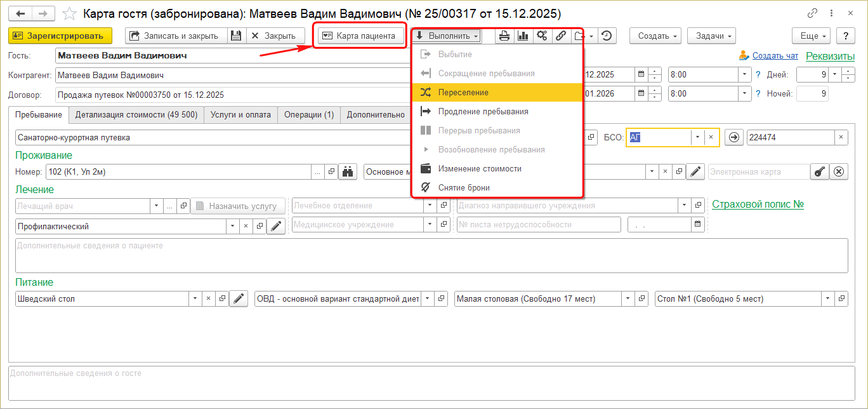868x409 pixels.
Task: Click pencil edit icon next to Шведский стол
Action: tap(239, 299)
